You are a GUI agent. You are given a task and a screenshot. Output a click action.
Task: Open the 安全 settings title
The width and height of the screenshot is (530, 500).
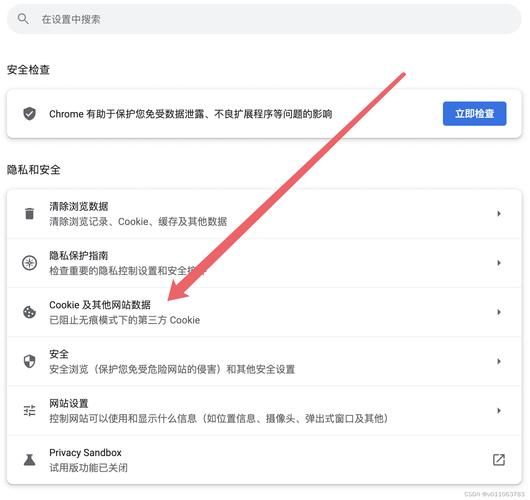pos(59,354)
